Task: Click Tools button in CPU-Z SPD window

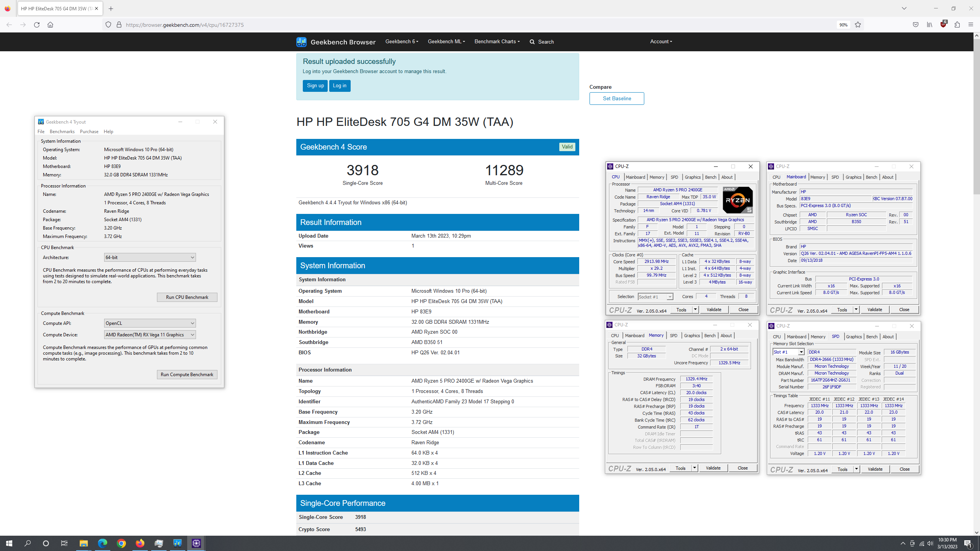Action: pos(842,469)
